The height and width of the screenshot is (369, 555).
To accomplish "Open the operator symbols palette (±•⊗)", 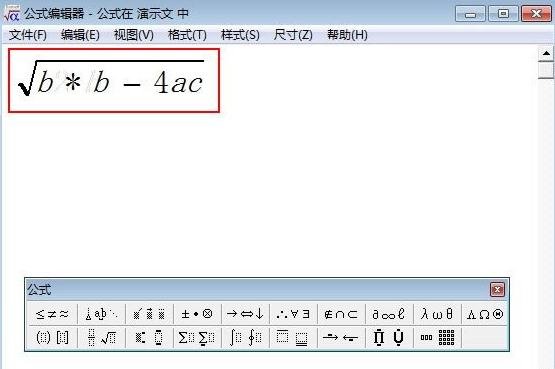I will pos(197,314).
